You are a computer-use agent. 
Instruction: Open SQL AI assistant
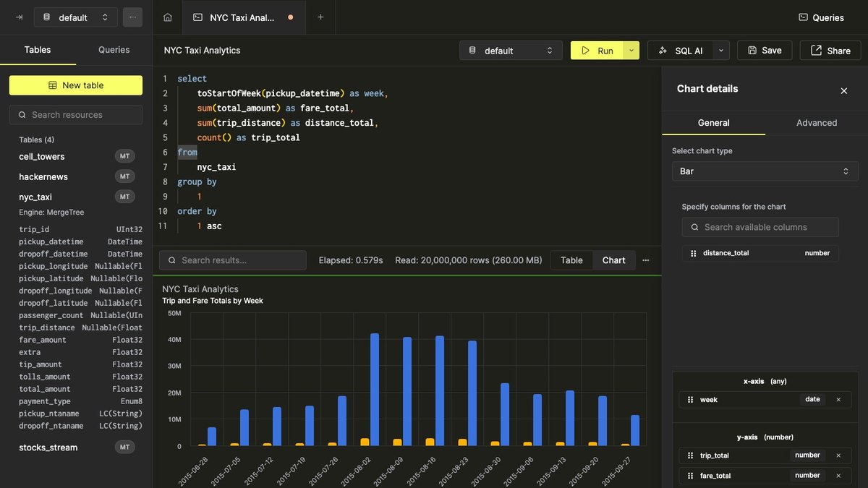[x=680, y=51]
